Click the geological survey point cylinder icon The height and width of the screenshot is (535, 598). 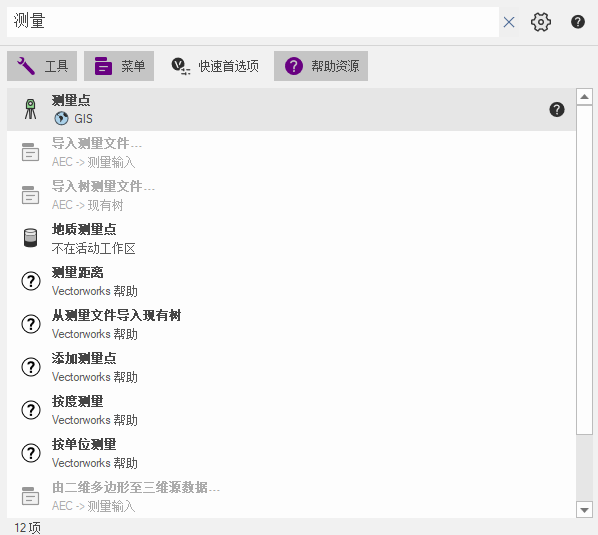tap(31, 238)
